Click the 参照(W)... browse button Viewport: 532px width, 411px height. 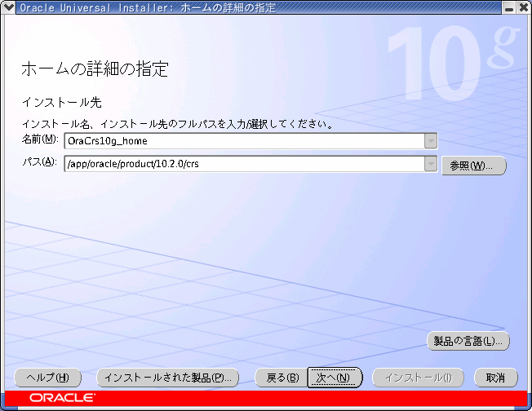(473, 166)
